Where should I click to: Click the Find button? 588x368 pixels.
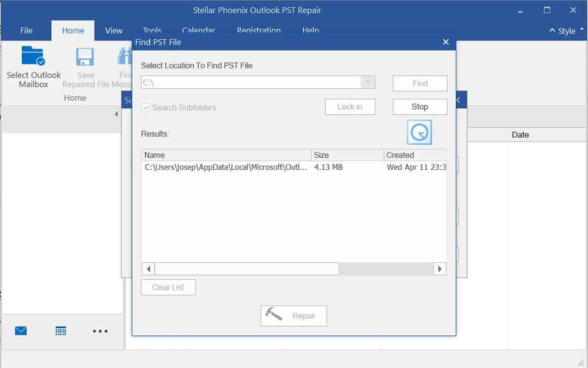coord(420,83)
